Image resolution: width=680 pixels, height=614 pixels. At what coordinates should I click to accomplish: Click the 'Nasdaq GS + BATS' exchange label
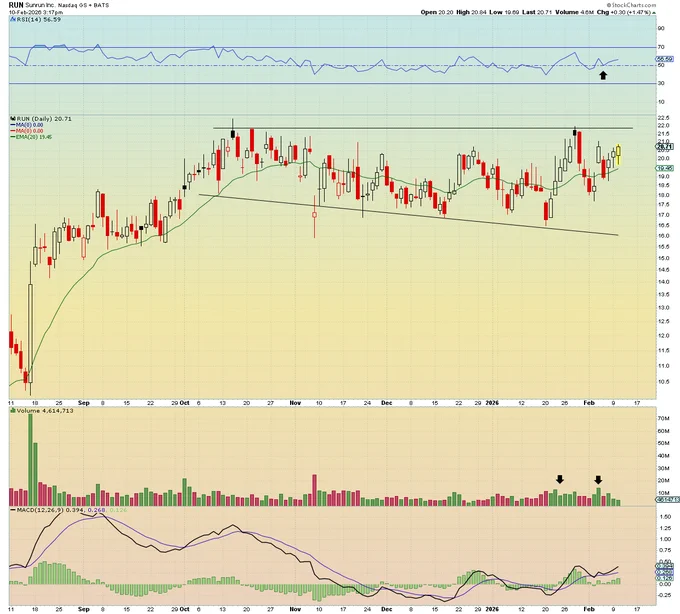pyautogui.click(x=82, y=5)
